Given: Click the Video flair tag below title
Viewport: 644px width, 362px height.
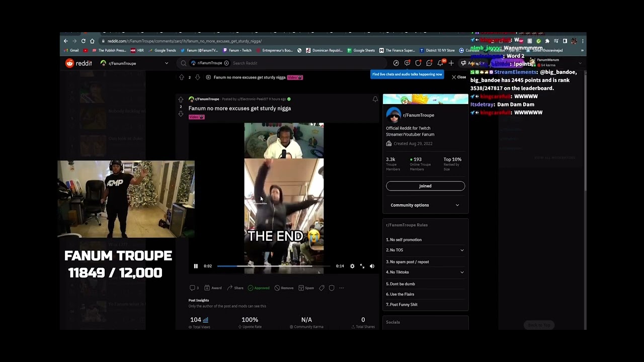Looking at the screenshot, I should [196, 117].
